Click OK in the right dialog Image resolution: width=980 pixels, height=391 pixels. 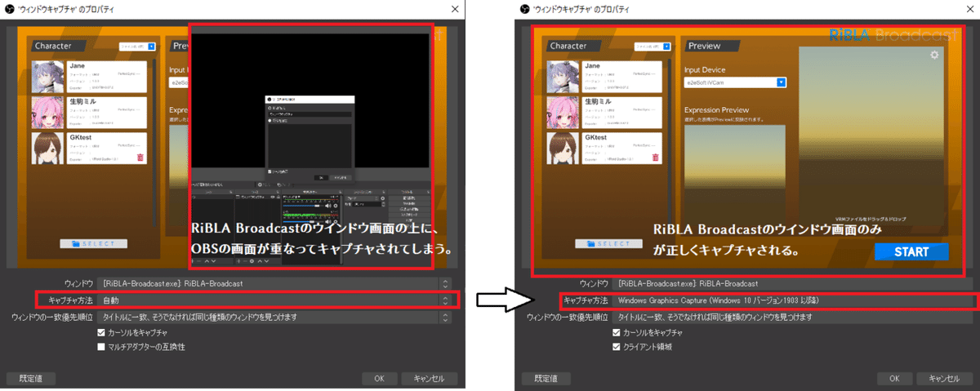(896, 378)
